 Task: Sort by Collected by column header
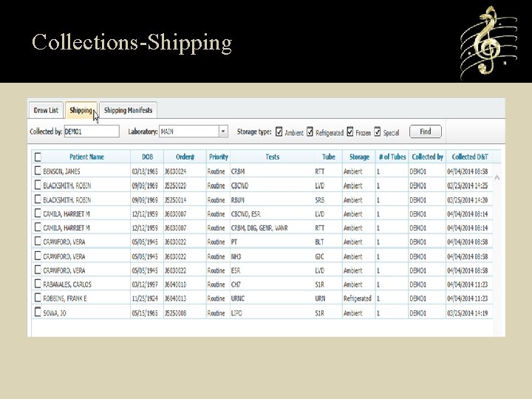(427, 157)
